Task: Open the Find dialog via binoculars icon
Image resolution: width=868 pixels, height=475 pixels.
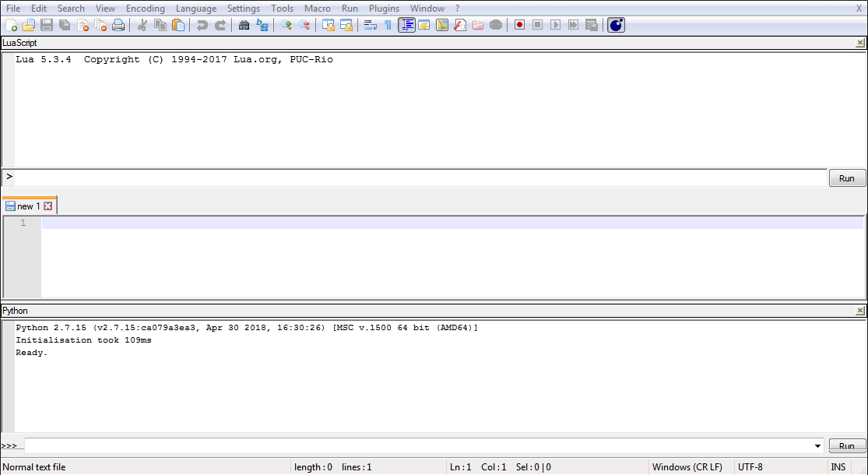Action: tap(244, 25)
